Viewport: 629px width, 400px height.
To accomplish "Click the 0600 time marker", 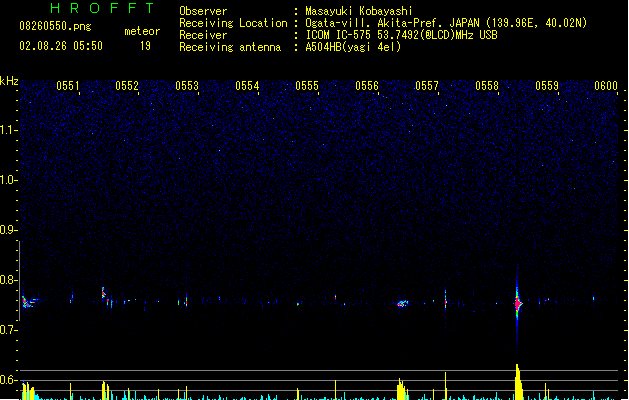I will click(606, 86).
